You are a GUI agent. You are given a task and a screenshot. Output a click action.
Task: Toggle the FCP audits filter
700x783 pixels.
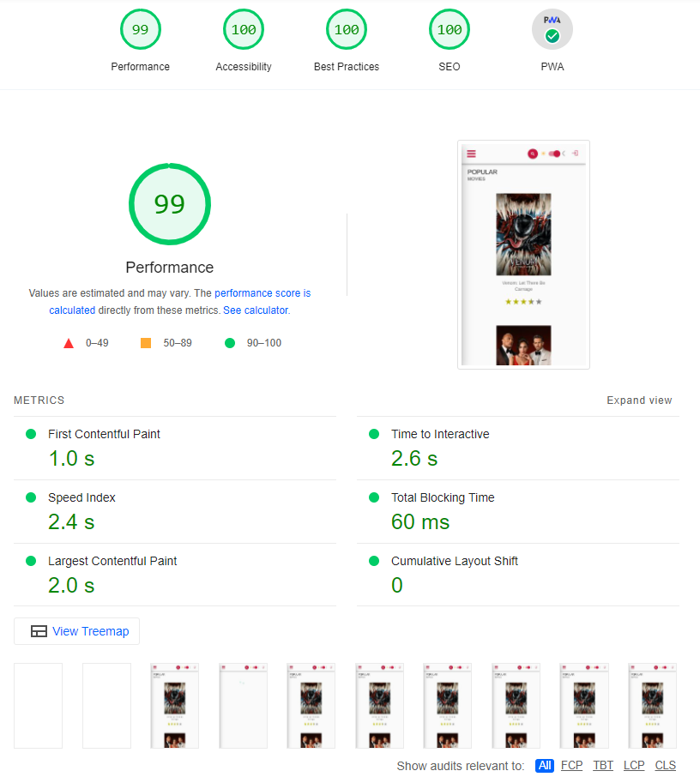click(x=571, y=765)
